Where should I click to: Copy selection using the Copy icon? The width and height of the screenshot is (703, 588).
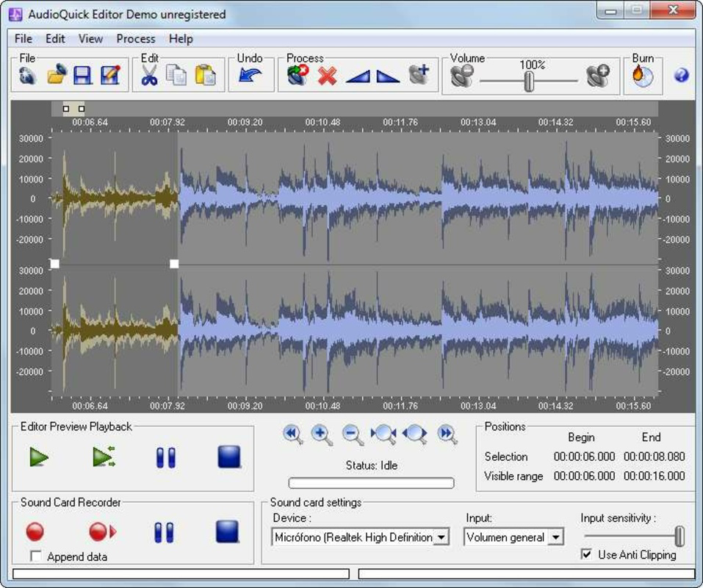pyautogui.click(x=176, y=76)
